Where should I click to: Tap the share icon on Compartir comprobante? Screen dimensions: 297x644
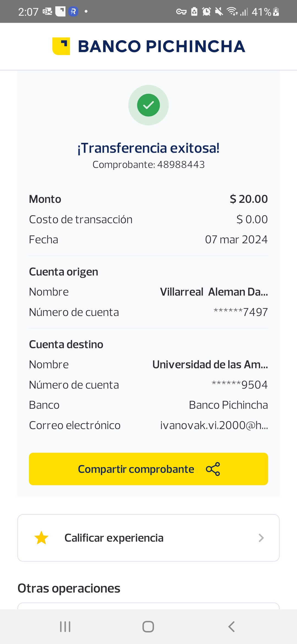point(213,469)
